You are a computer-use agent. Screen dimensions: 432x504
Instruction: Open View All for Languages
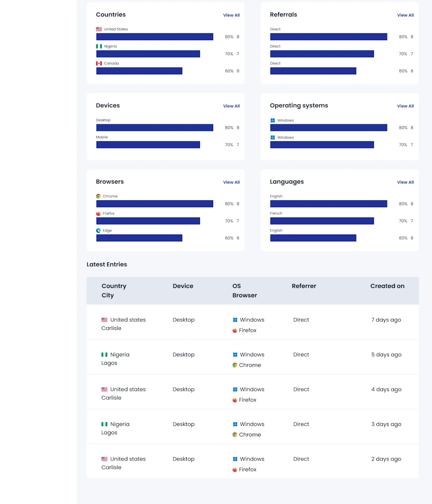click(405, 183)
